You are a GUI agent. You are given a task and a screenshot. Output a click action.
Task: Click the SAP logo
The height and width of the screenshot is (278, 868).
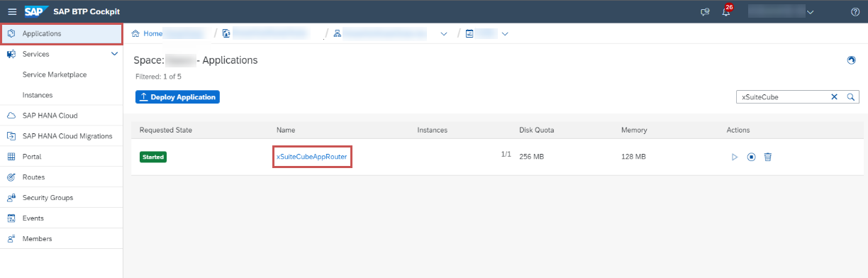(35, 11)
